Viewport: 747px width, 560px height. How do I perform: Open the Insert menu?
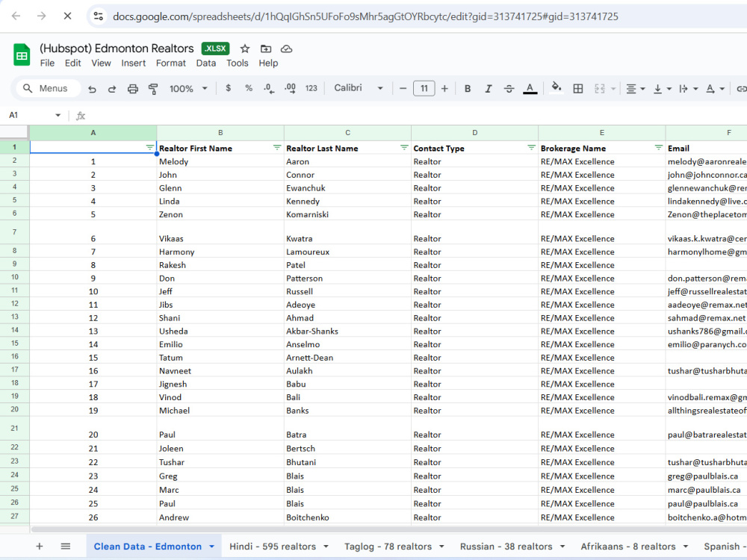(134, 63)
